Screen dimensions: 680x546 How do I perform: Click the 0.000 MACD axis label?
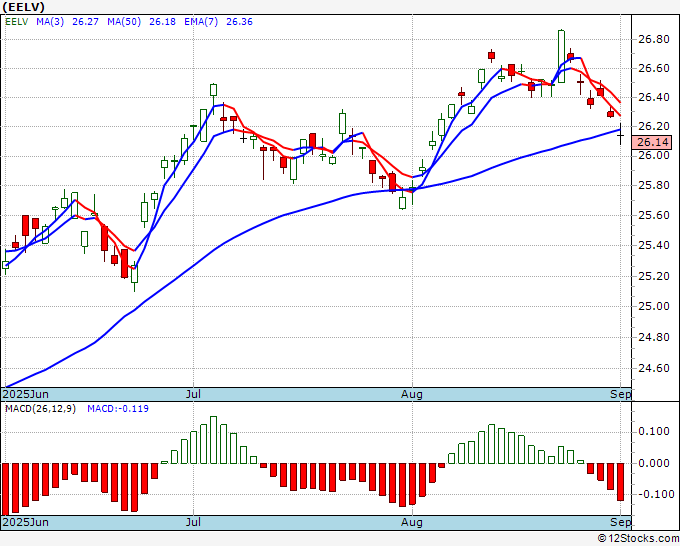tap(654, 463)
